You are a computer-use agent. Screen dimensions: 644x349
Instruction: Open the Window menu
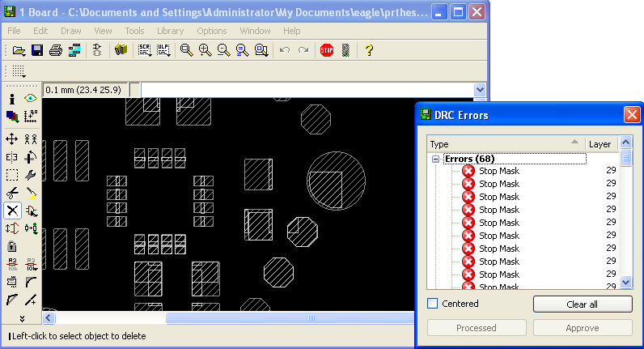(x=255, y=31)
